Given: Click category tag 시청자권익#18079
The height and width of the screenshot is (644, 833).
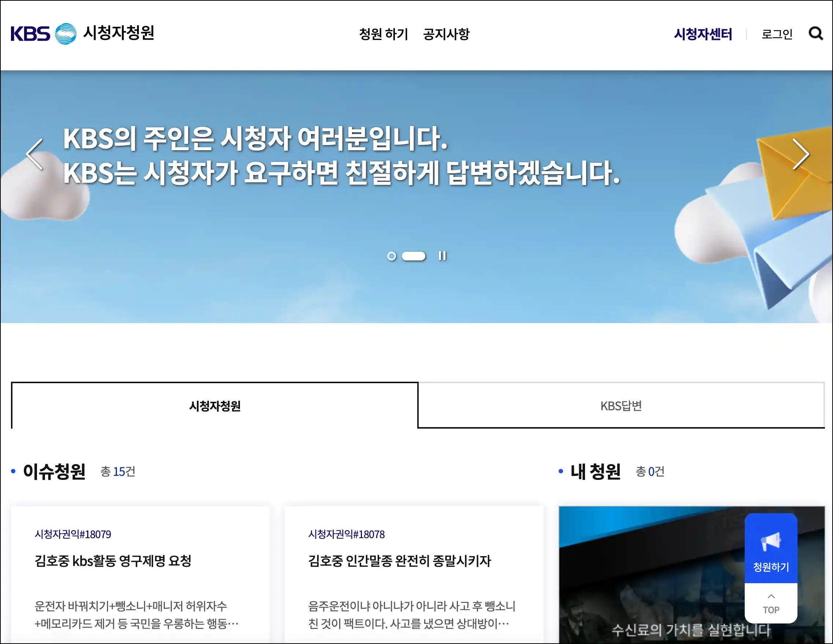Looking at the screenshot, I should (73, 534).
